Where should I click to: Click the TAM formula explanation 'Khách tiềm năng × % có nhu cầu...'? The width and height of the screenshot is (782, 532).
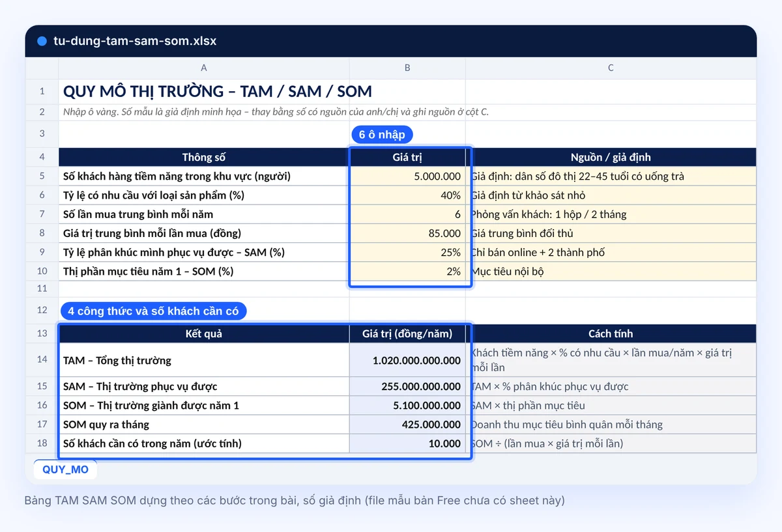pos(611,360)
